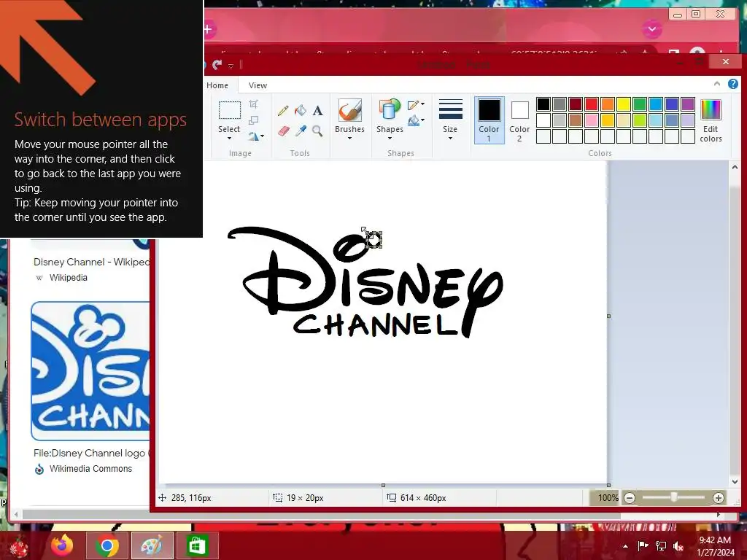Pick the pink (rose) color swatch
The image size is (747, 560).
pyautogui.click(x=591, y=120)
